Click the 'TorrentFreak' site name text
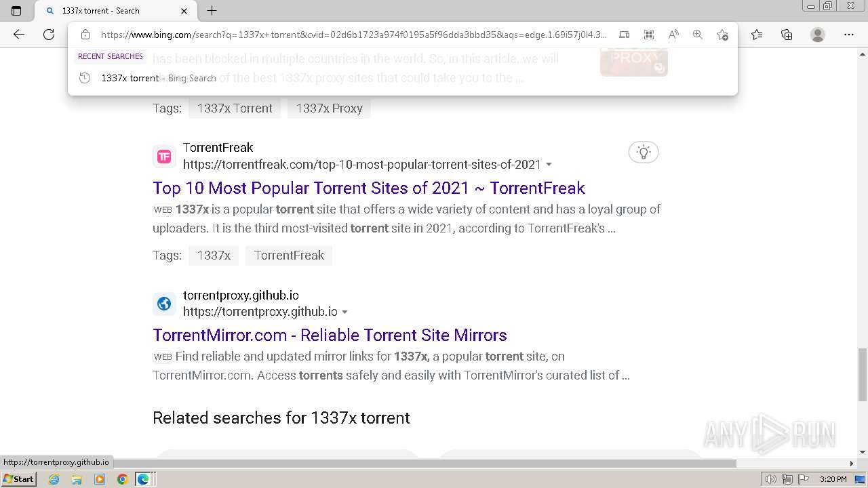The width and height of the screenshot is (868, 488). [218, 148]
